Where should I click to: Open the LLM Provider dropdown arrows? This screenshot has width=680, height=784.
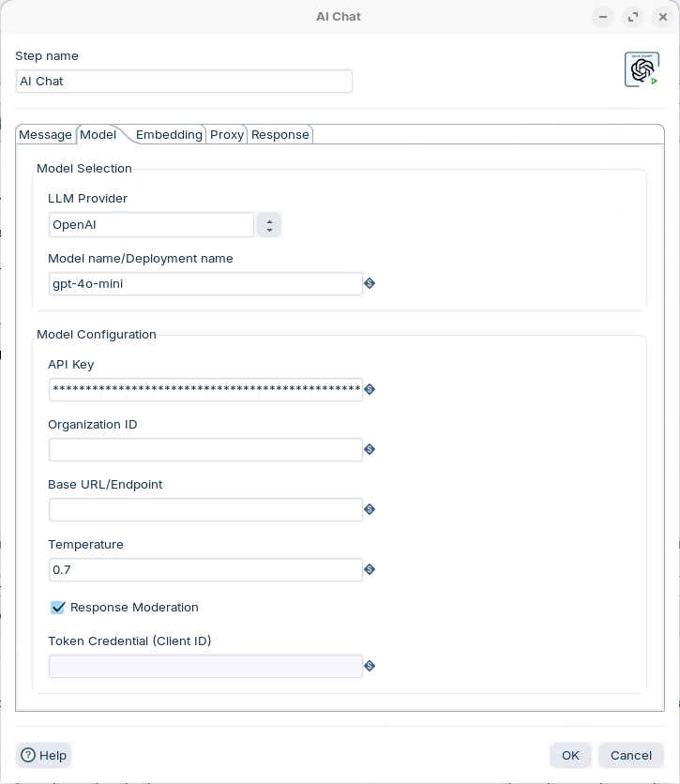269,225
